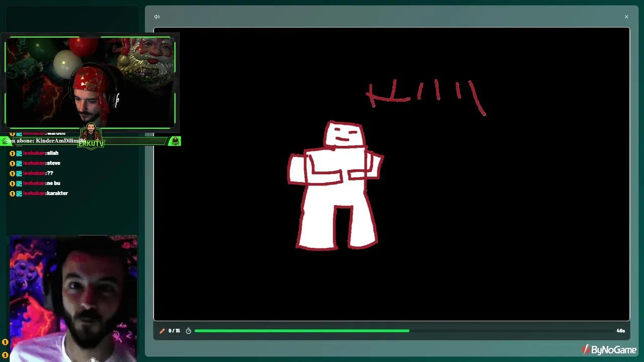
Task: Click the yellow coin badge beside 'karakter' message
Action: click(x=13, y=194)
